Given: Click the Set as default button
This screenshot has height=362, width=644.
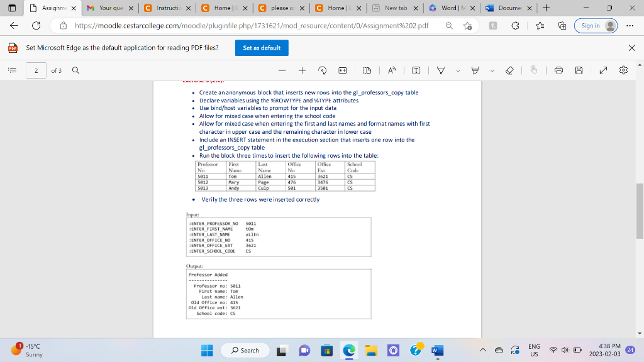Looking at the screenshot, I should point(262,48).
